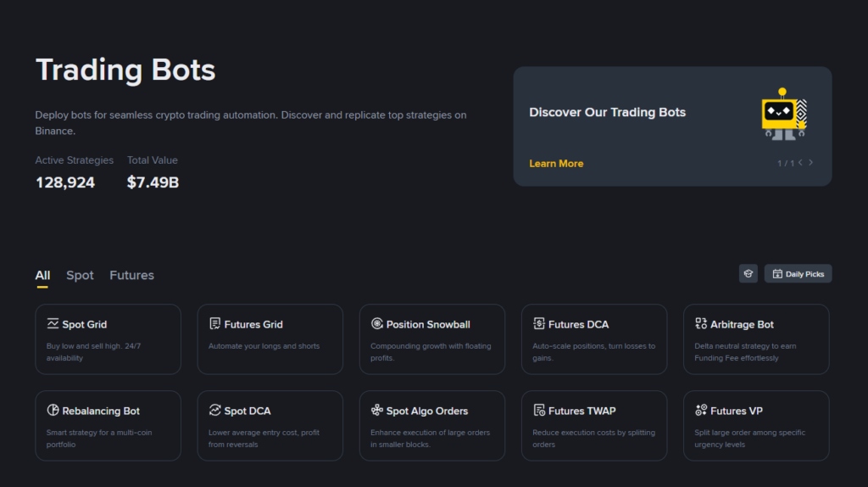This screenshot has height=487, width=868.
Task: Click the Total Value label
Action: pos(153,160)
